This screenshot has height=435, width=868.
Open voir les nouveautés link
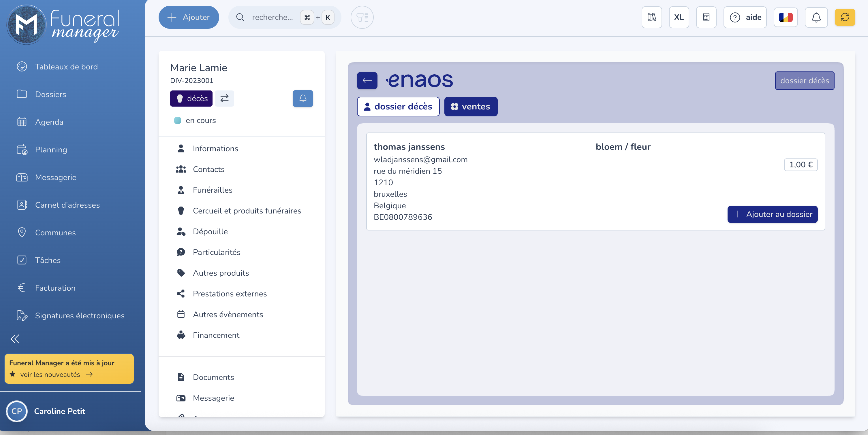pos(50,375)
